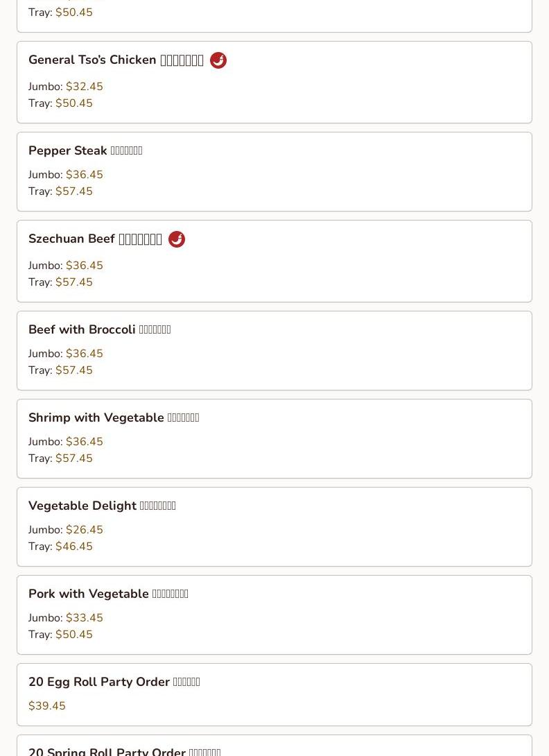Click the Jumbo $32.45 price for General Tso's Chicken
The width and height of the screenshot is (549, 756).
pos(84,87)
